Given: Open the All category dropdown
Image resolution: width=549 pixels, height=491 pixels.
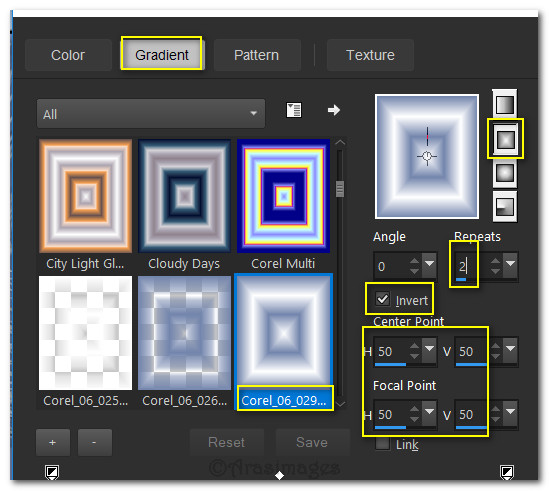Looking at the screenshot, I should [151, 113].
